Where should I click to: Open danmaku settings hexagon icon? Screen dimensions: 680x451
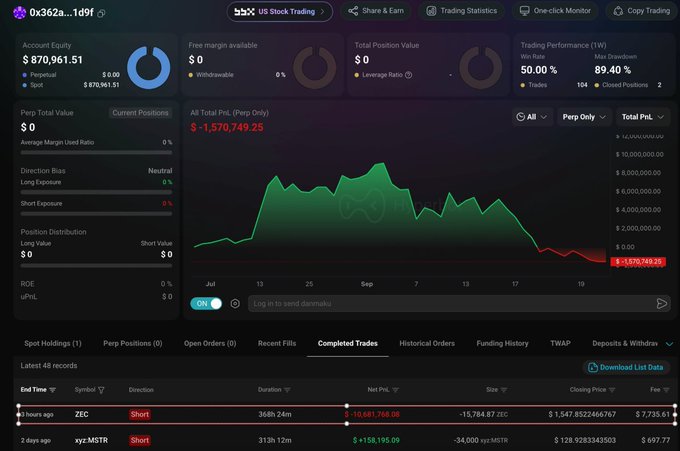tap(235, 304)
